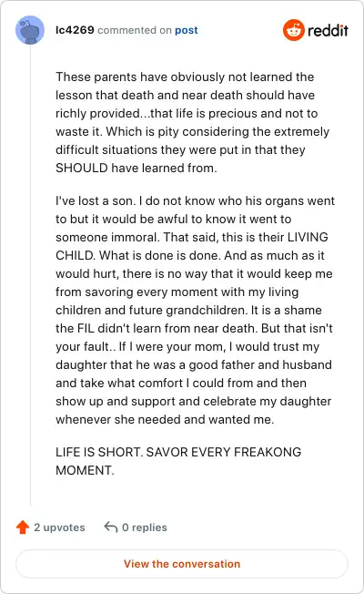Upvote with the orange arrow icon
This screenshot has height=594, width=364.
pyautogui.click(x=23, y=527)
